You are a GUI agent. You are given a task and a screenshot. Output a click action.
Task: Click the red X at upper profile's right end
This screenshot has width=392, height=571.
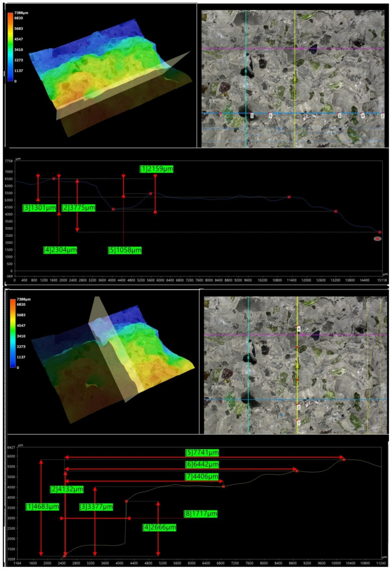tap(379, 232)
